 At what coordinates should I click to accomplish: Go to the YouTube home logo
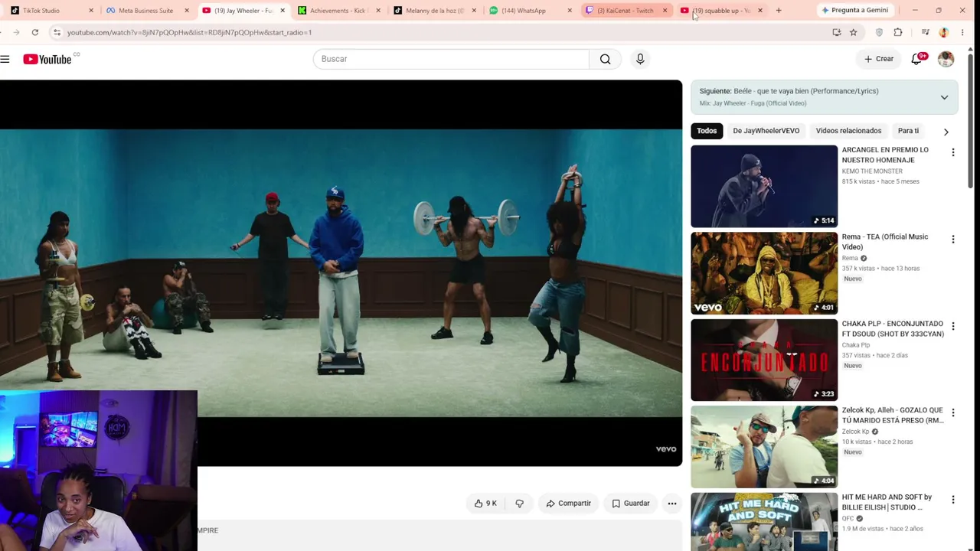tap(47, 59)
